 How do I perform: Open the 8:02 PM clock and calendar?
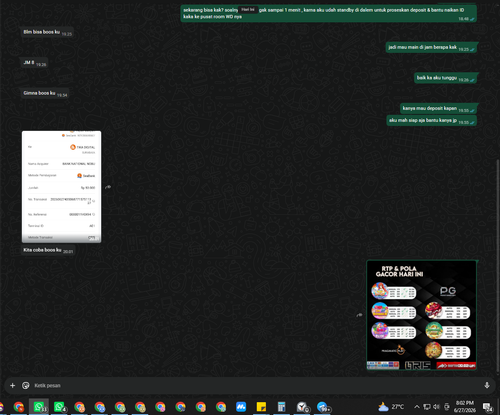[465, 407]
